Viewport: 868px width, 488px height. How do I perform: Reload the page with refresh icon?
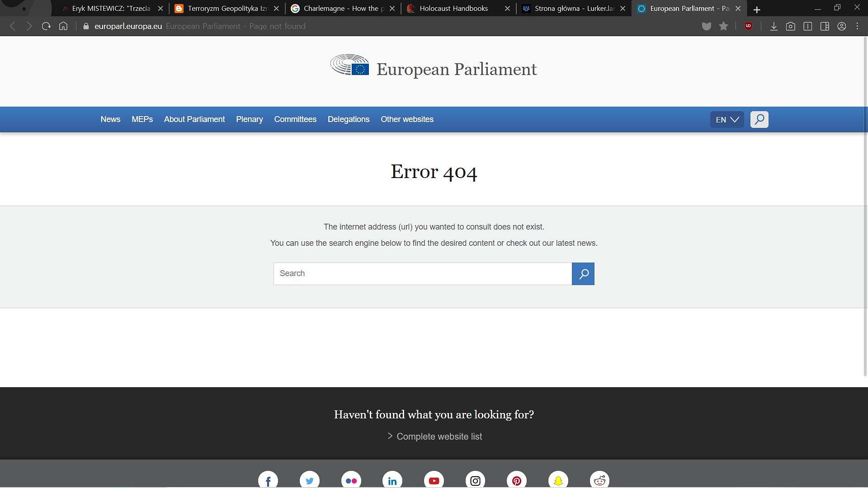46,26
